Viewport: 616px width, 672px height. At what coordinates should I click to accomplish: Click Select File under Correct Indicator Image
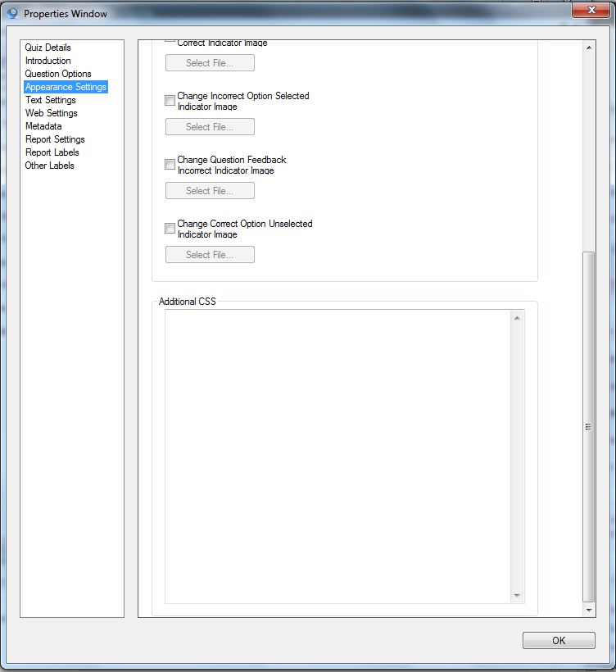point(210,63)
